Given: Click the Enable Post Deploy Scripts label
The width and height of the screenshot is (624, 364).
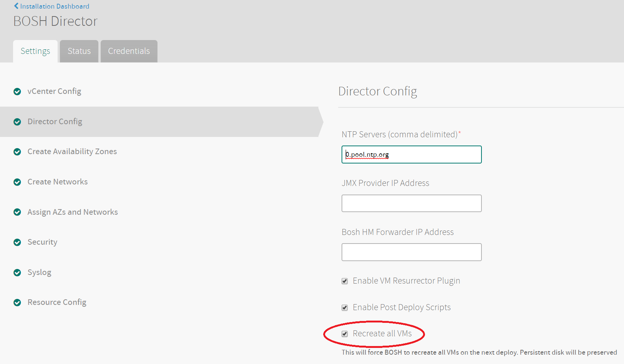Looking at the screenshot, I should 402,308.
